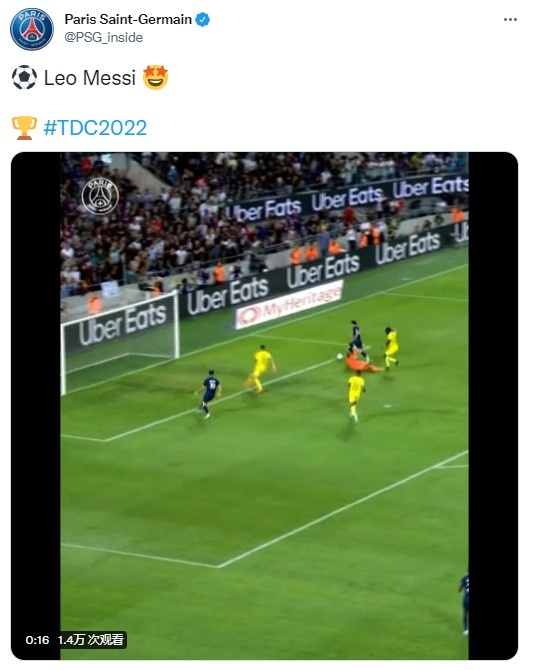Open the tweet's three-dot more menu
Screen dimensions: 534x670
coord(510,20)
